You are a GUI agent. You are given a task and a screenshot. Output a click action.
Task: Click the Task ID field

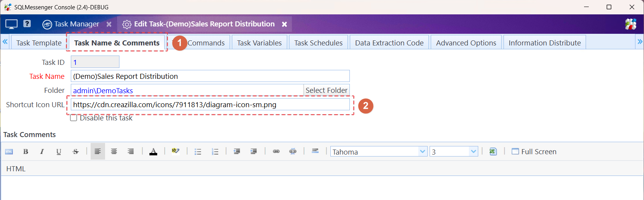[x=95, y=62]
